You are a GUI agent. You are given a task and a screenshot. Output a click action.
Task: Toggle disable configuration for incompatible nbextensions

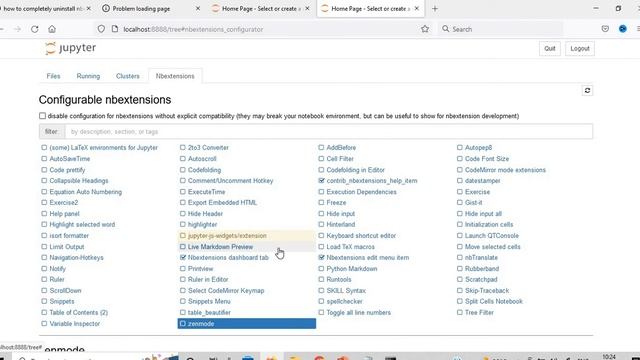42,116
